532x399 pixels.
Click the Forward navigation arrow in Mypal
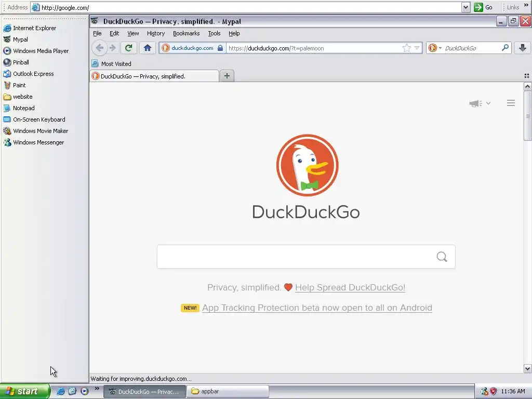(113, 48)
